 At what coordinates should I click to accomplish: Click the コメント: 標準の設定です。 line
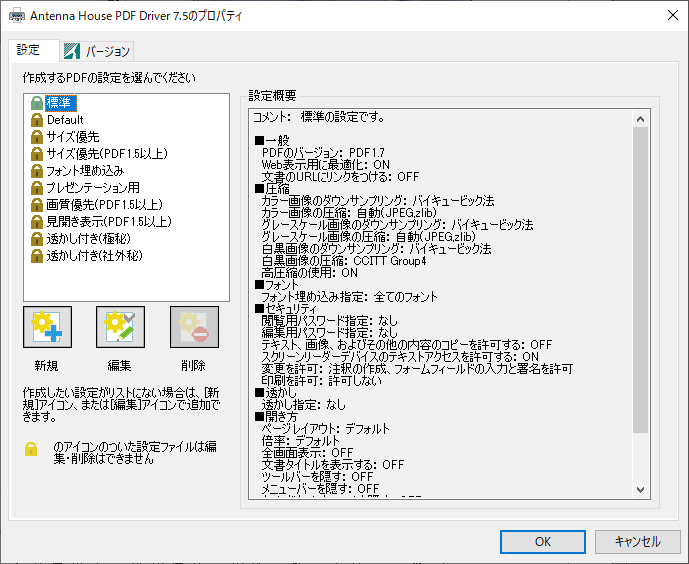click(x=319, y=117)
